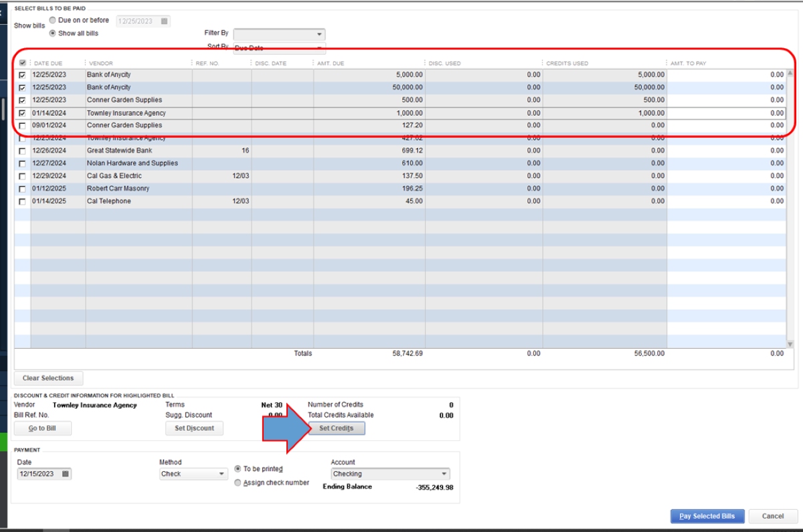Open the Account dropdown showing Checking
The image size is (803, 532).
444,474
